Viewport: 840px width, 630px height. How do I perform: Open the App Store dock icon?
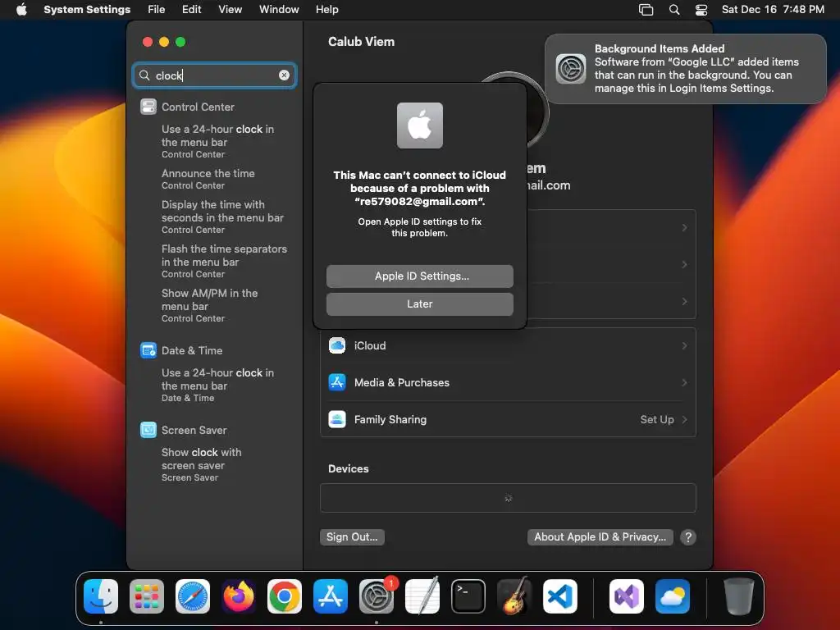[331, 596]
